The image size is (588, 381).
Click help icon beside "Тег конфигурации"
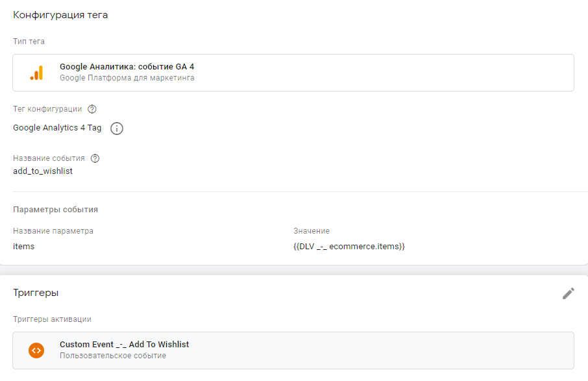pyautogui.click(x=92, y=109)
